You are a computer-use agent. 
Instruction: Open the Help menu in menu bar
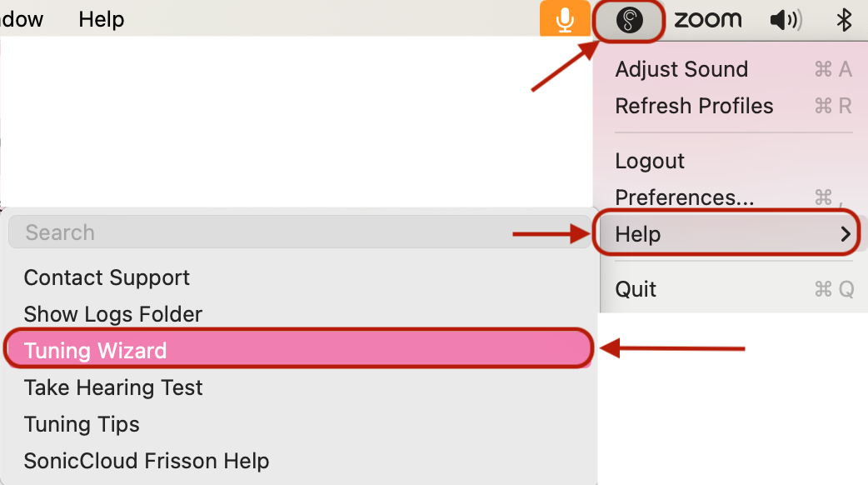click(102, 19)
